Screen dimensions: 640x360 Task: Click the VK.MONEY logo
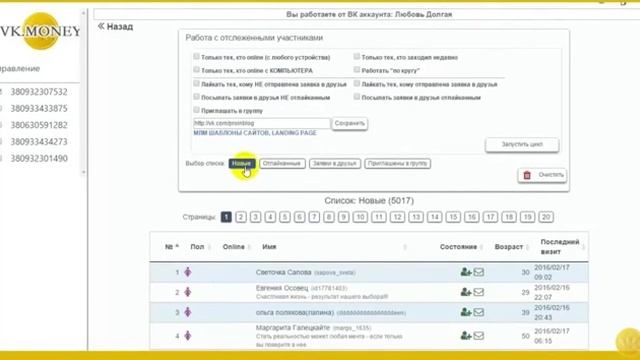click(39, 31)
